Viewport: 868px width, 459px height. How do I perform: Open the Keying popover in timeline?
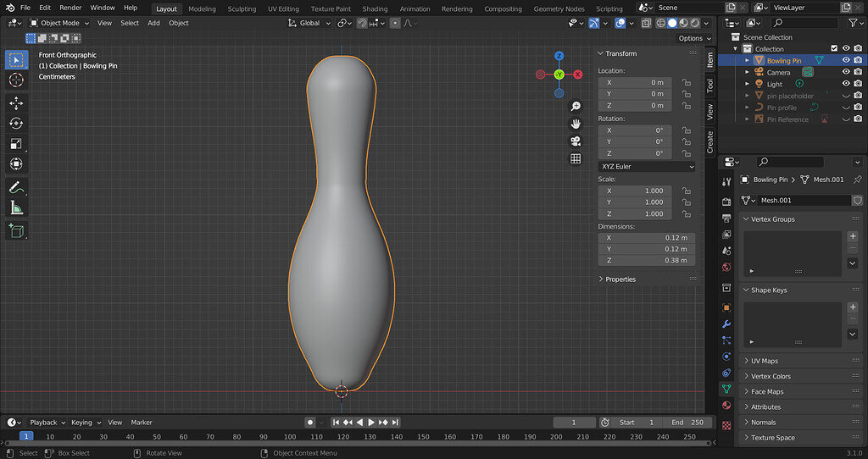pyautogui.click(x=85, y=422)
